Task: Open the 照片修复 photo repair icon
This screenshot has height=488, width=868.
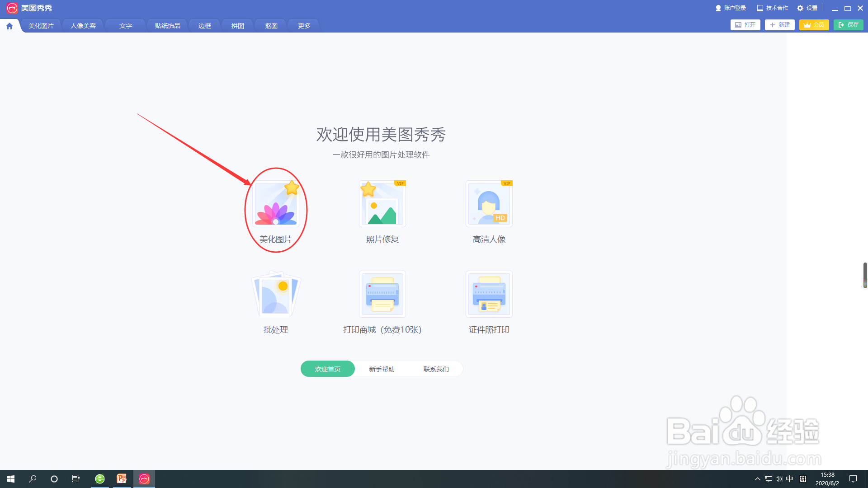Action: tap(382, 203)
